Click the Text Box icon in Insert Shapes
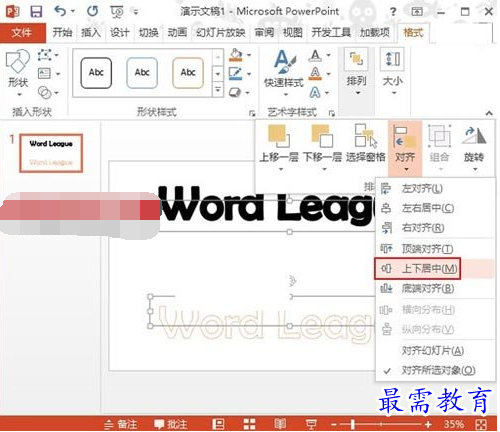 point(45,73)
